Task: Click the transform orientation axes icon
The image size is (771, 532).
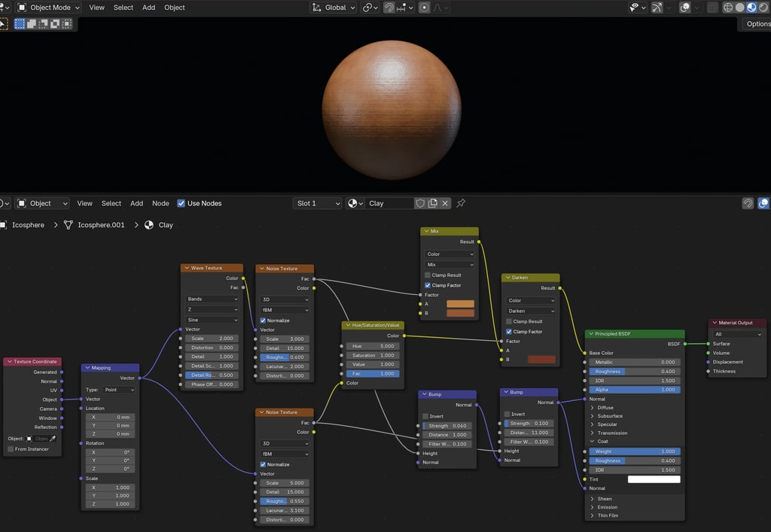Action: [317, 8]
